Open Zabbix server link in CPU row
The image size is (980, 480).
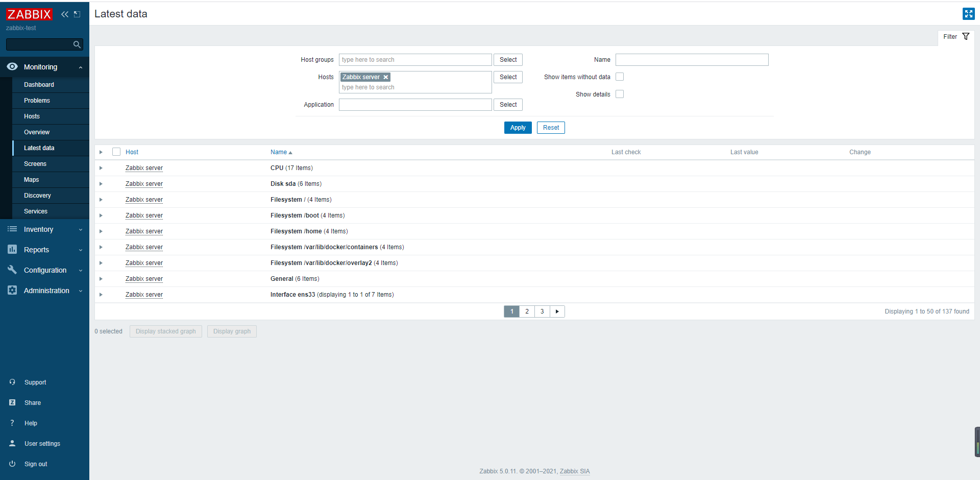tap(144, 168)
